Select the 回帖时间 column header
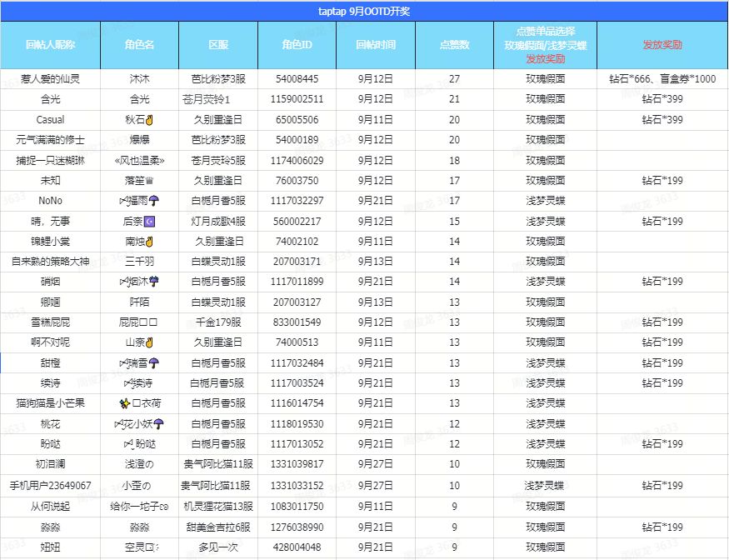This screenshot has height=560, width=729. tap(376, 45)
